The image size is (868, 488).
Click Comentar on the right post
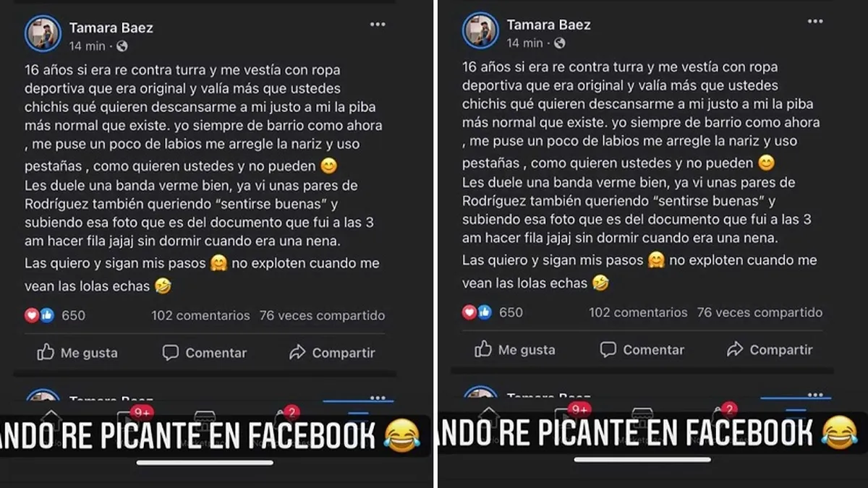[642, 350]
